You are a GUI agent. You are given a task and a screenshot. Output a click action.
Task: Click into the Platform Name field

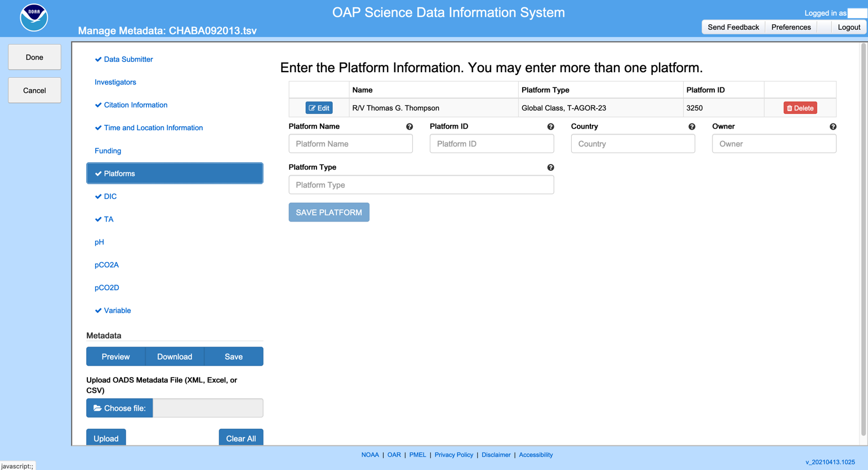[x=350, y=144]
